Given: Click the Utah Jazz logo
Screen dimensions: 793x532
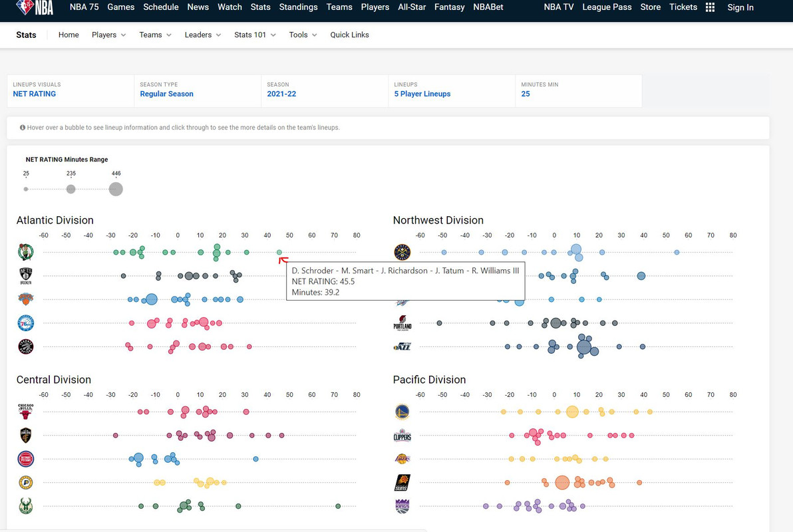Looking at the screenshot, I should (402, 346).
